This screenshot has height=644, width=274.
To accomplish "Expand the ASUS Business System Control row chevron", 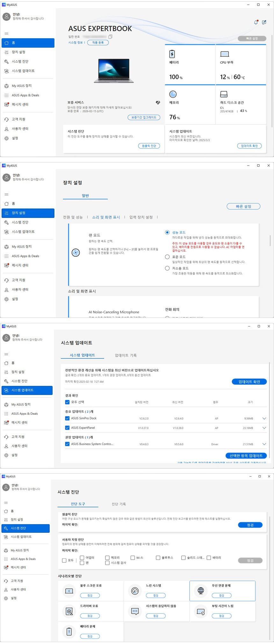I will pyautogui.click(x=264, y=444).
